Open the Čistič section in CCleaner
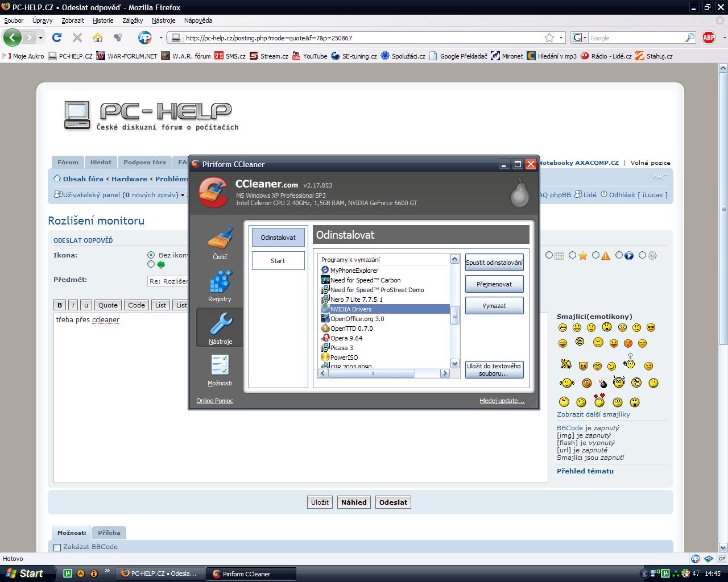This screenshot has height=582, width=728. [220, 244]
